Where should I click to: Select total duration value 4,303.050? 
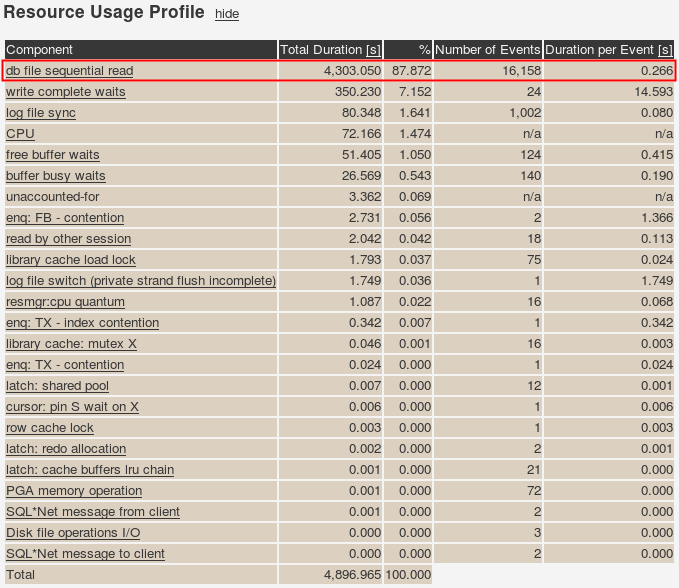point(352,71)
